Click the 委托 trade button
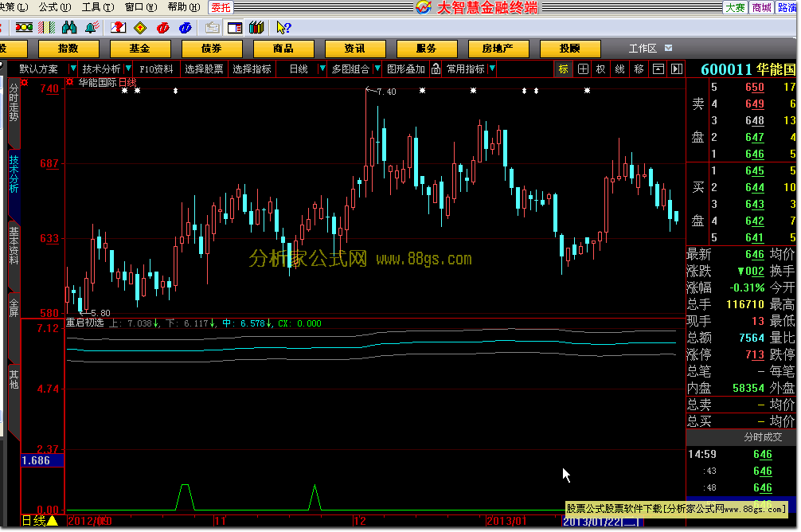 [221, 7]
